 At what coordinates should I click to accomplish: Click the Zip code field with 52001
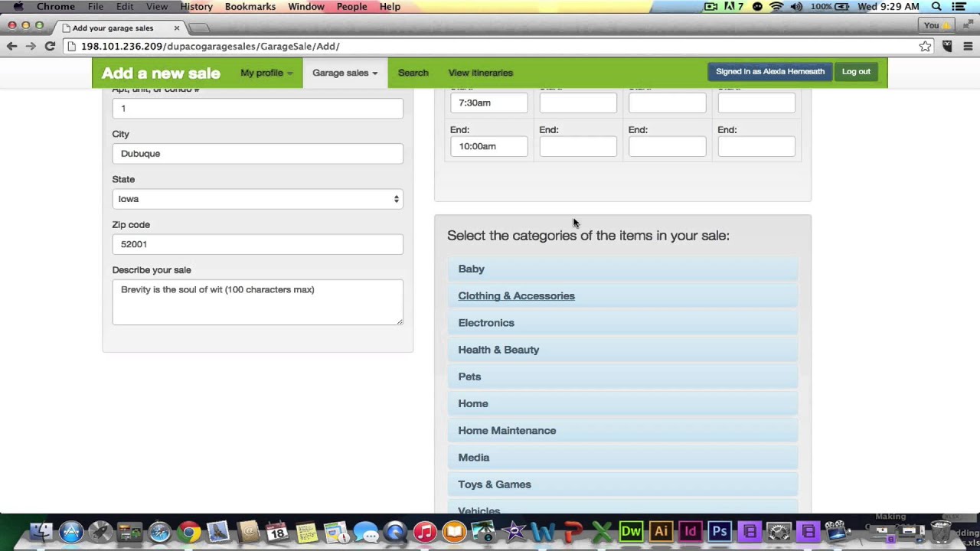pos(257,244)
